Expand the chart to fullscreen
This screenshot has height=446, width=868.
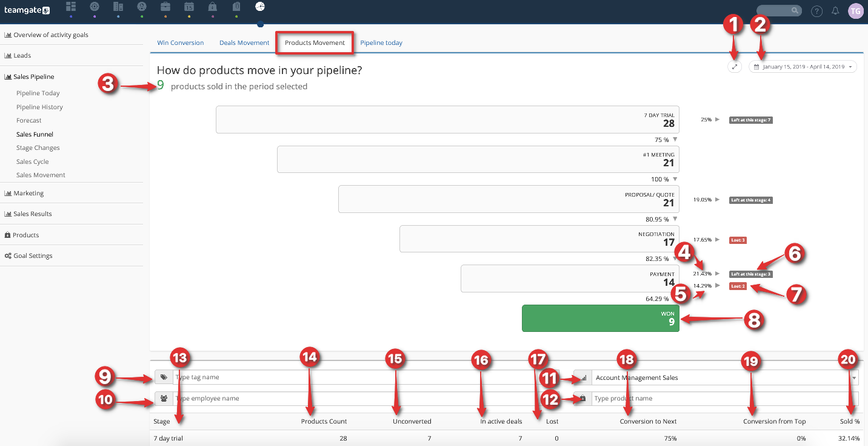coord(735,67)
